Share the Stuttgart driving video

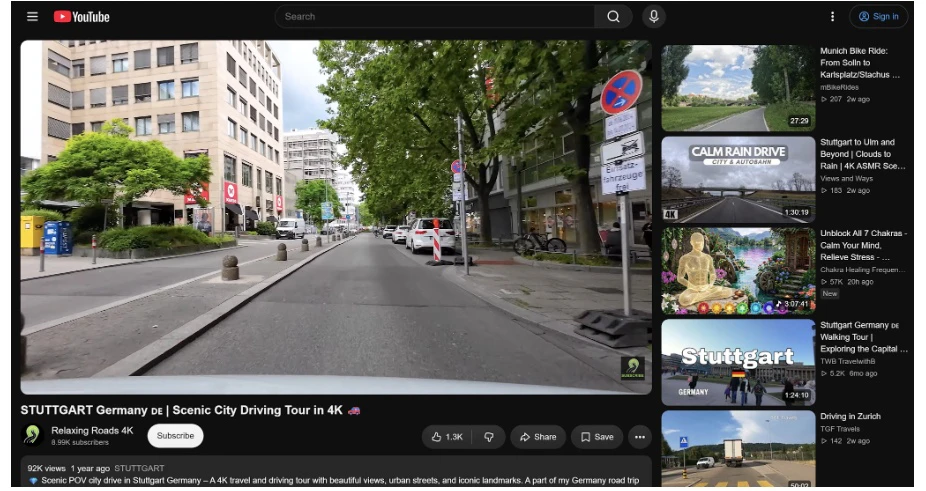(538, 437)
